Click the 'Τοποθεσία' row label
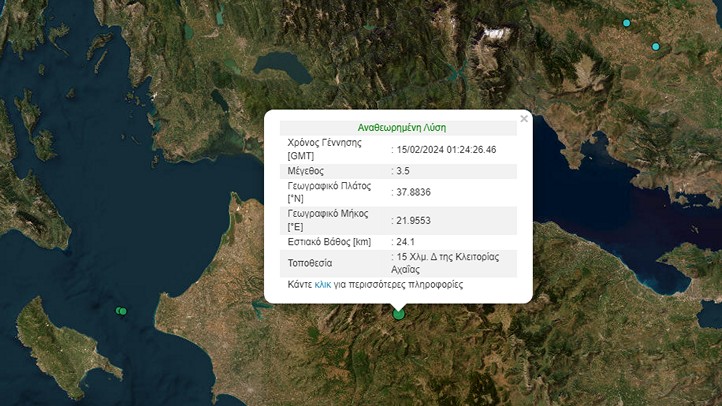This screenshot has width=722, height=406. click(313, 263)
